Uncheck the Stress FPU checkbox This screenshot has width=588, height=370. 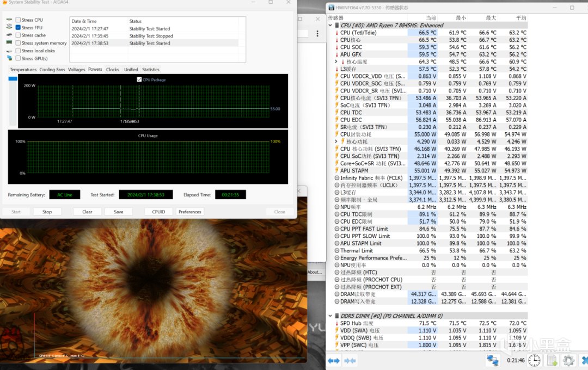click(18, 27)
